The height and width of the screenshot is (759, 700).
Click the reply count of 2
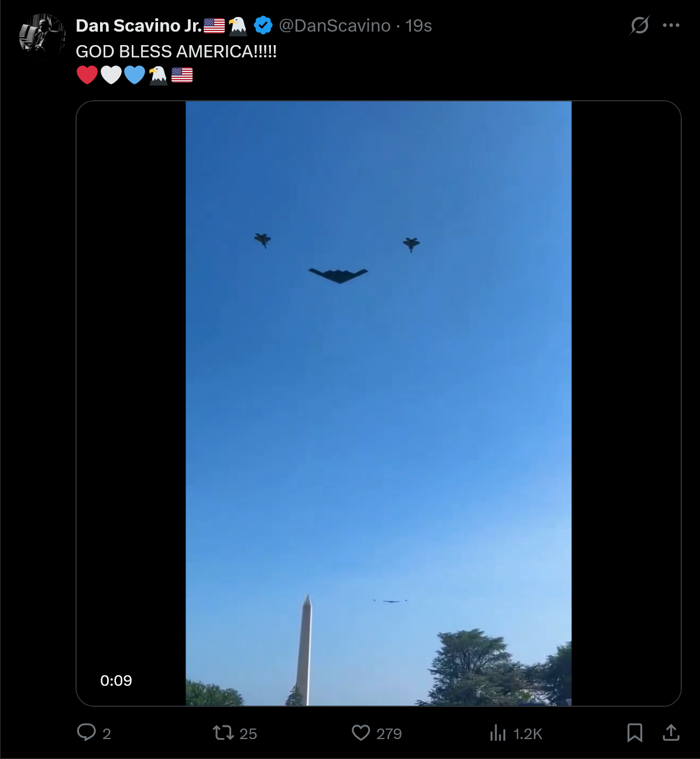pyautogui.click(x=107, y=734)
